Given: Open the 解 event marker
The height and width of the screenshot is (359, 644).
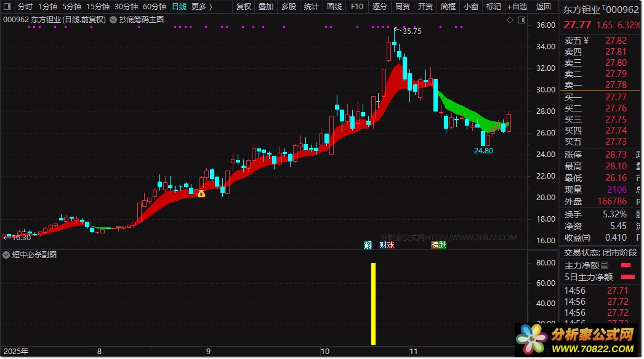Looking at the screenshot, I should pos(368,245).
